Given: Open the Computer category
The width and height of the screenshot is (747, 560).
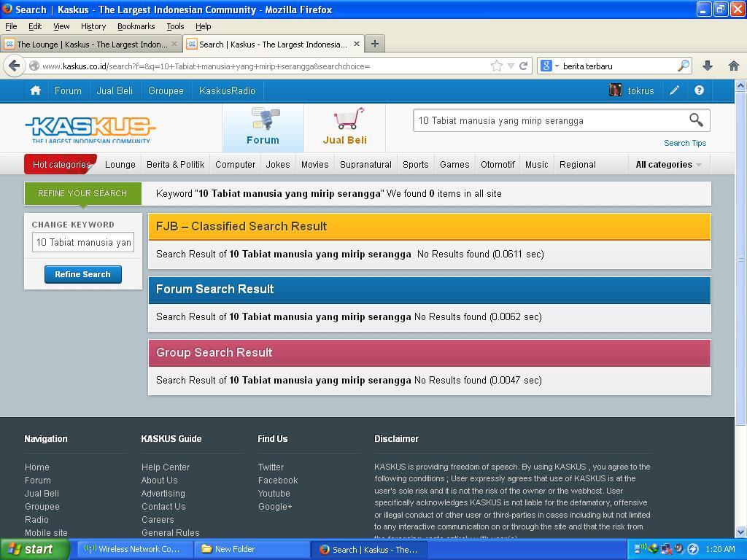Looking at the screenshot, I should tap(236, 164).
